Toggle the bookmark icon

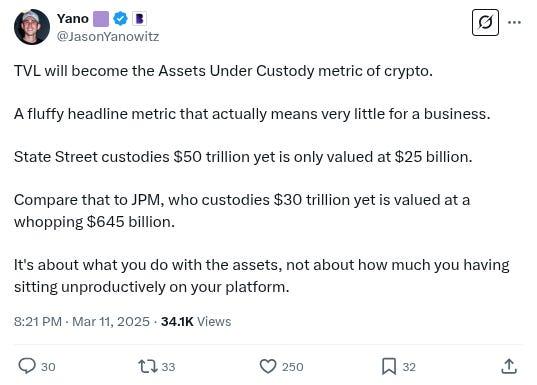pyautogui.click(x=389, y=367)
